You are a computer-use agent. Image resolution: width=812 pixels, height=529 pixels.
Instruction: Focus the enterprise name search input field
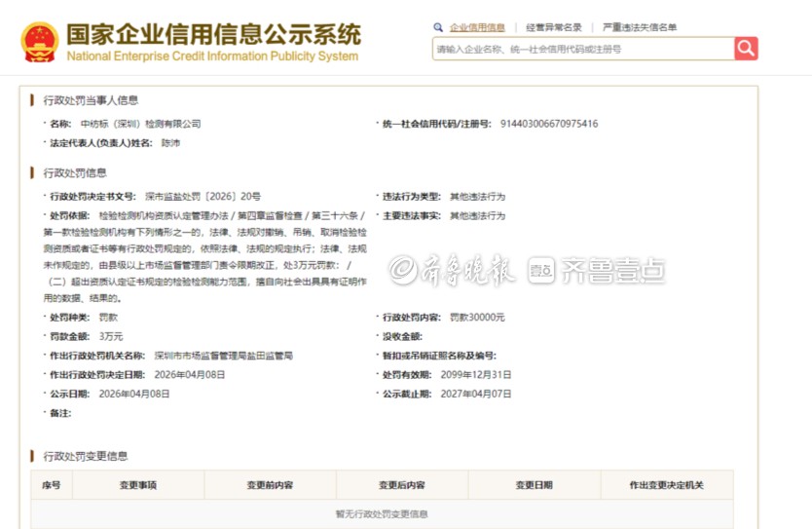point(582,49)
